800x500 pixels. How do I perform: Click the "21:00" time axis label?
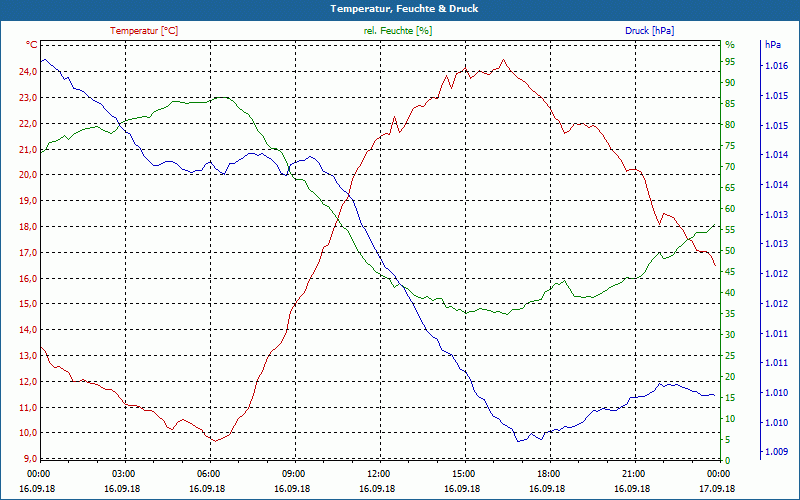tap(633, 474)
